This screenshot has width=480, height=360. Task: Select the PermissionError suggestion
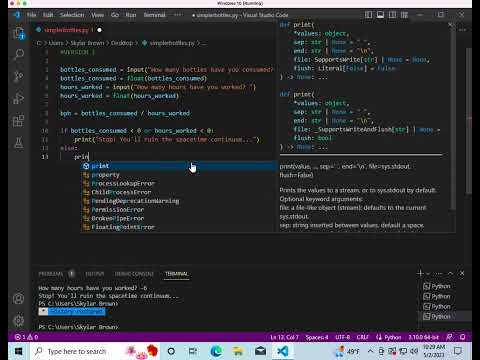click(179, 209)
